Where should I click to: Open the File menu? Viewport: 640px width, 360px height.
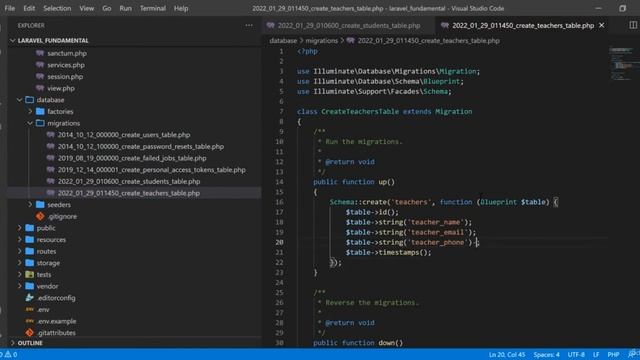coord(9,8)
